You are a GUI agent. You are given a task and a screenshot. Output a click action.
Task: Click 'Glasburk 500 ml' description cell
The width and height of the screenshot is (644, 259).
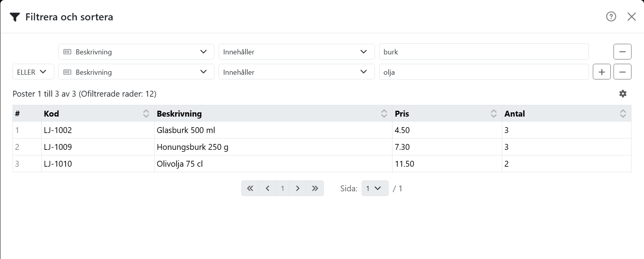coord(273,130)
